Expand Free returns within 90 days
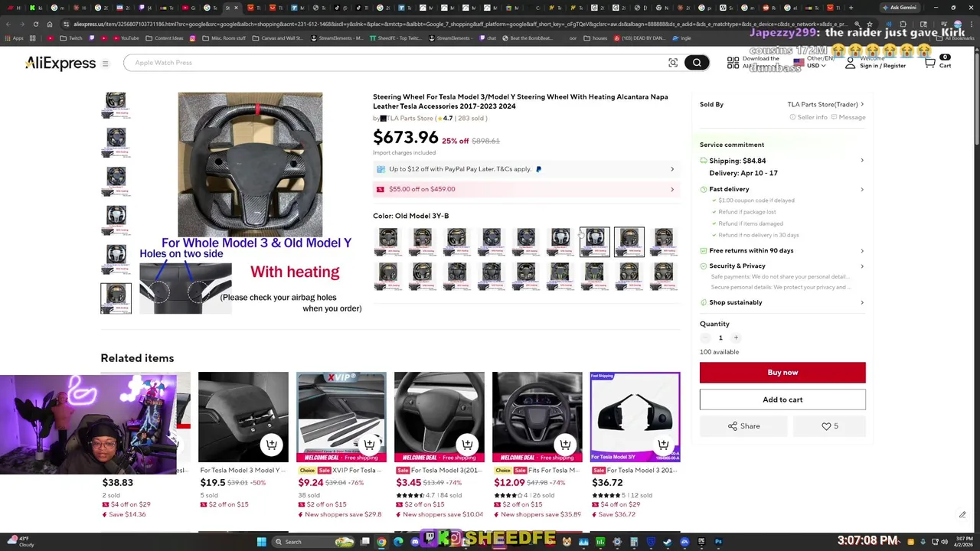 782,250
